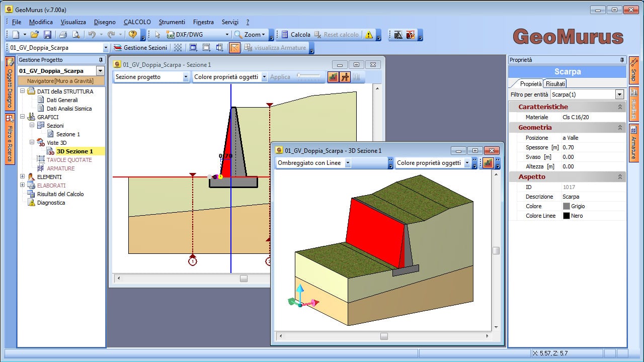
Task: Switch to the Risultati tab
Action: pyautogui.click(x=555, y=83)
